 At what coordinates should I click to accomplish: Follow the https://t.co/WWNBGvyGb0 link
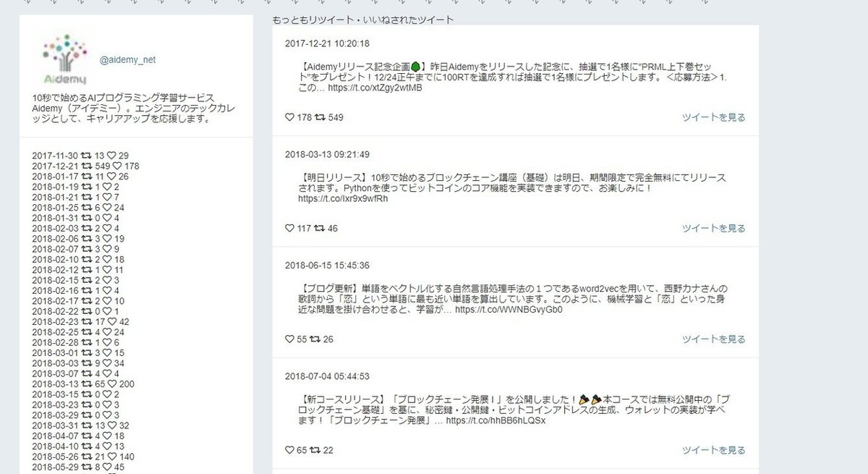pyautogui.click(x=509, y=310)
